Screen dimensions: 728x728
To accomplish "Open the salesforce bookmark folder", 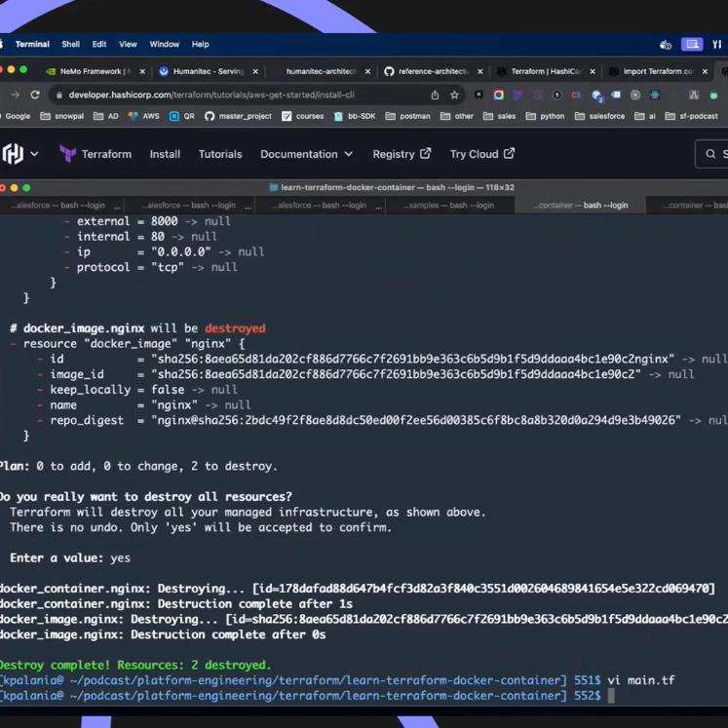I will click(x=600, y=116).
